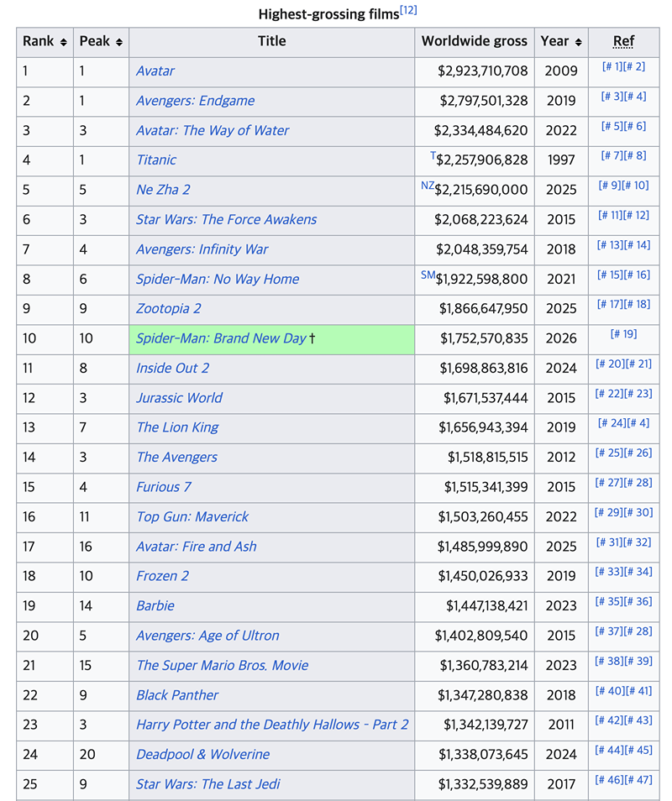Open reference [# 16] in No Way Home row
The width and height of the screenshot is (672, 801).
[637, 275]
